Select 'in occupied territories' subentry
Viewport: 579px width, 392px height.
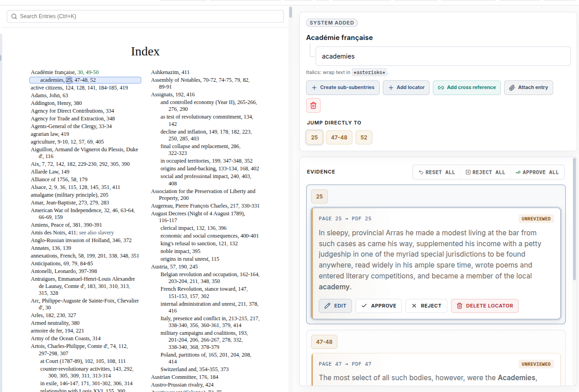[207, 161]
